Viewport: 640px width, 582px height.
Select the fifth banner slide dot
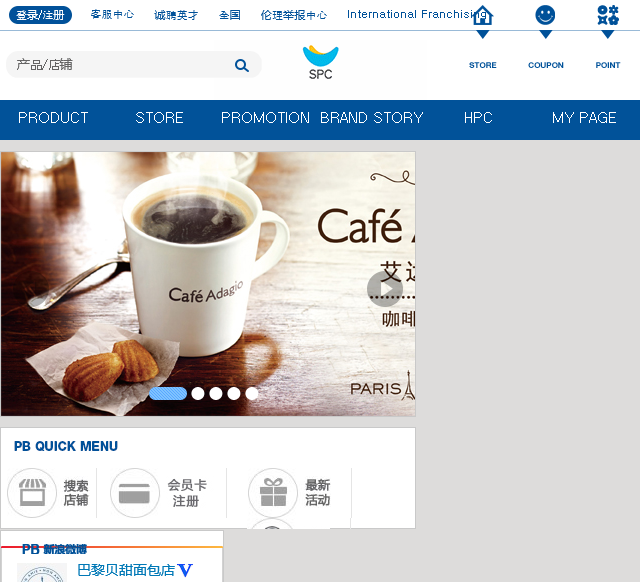tap(251, 393)
